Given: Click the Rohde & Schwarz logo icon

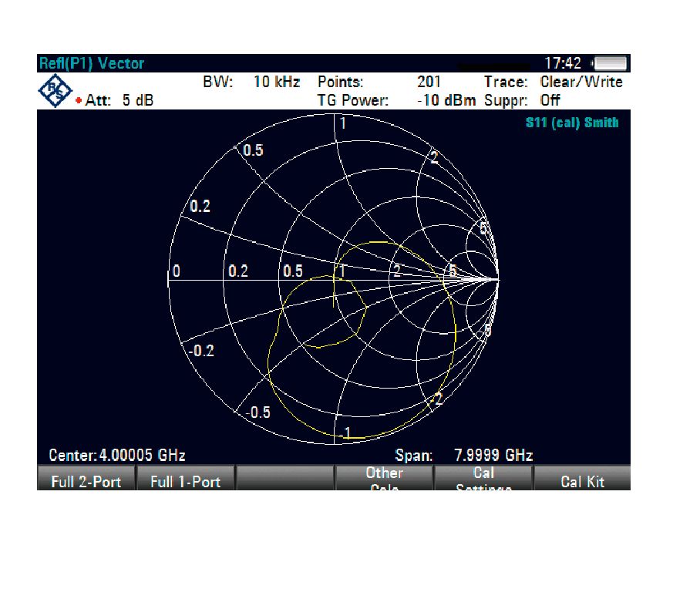Looking at the screenshot, I should (55, 92).
